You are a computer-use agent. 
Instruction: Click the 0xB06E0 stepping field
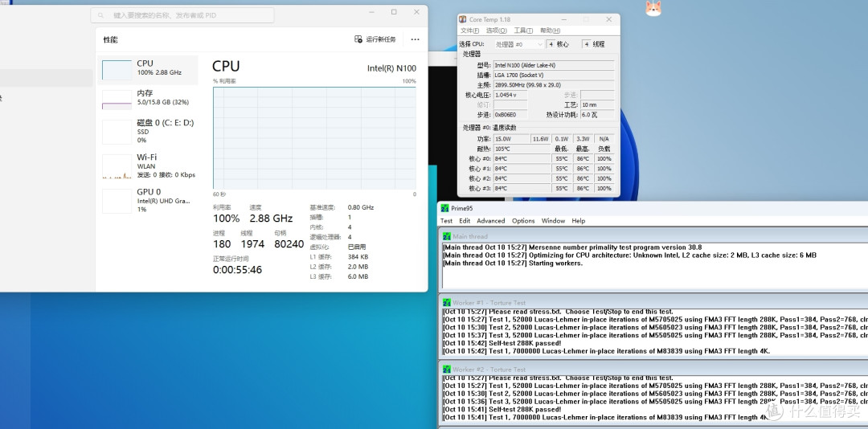point(510,115)
